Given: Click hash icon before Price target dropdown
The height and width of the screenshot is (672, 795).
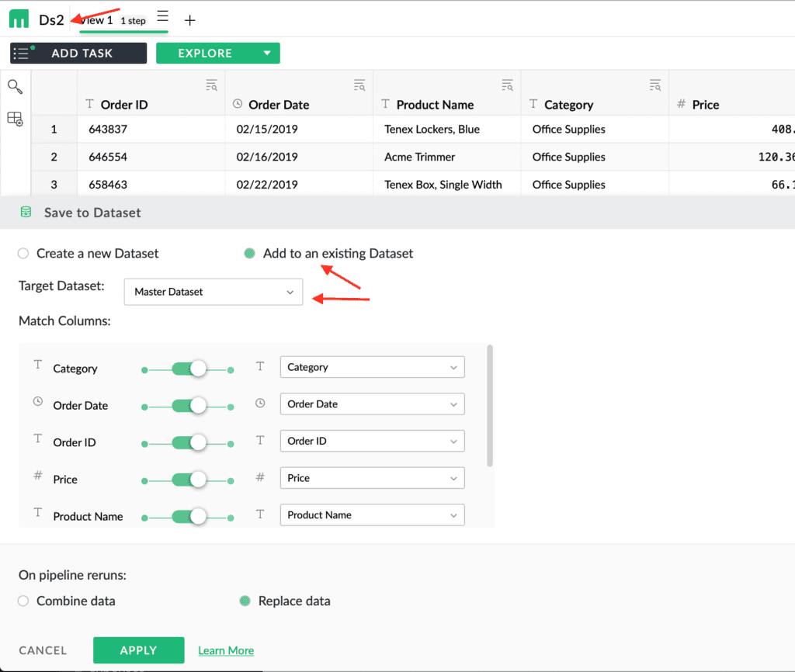Looking at the screenshot, I should (260, 477).
